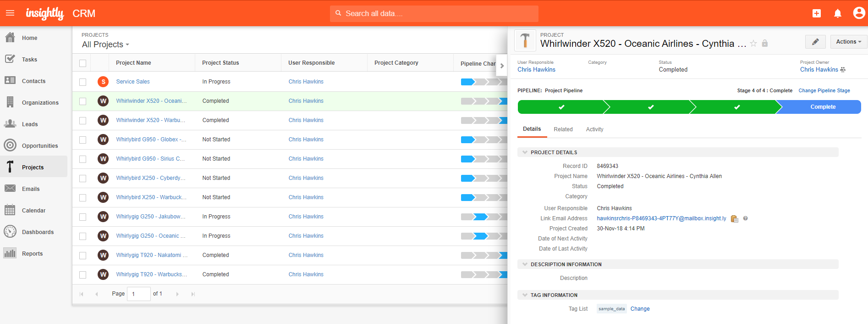Click the orange S avatar for Service Sales
This screenshot has width=868, height=324.
pyautogui.click(x=103, y=82)
